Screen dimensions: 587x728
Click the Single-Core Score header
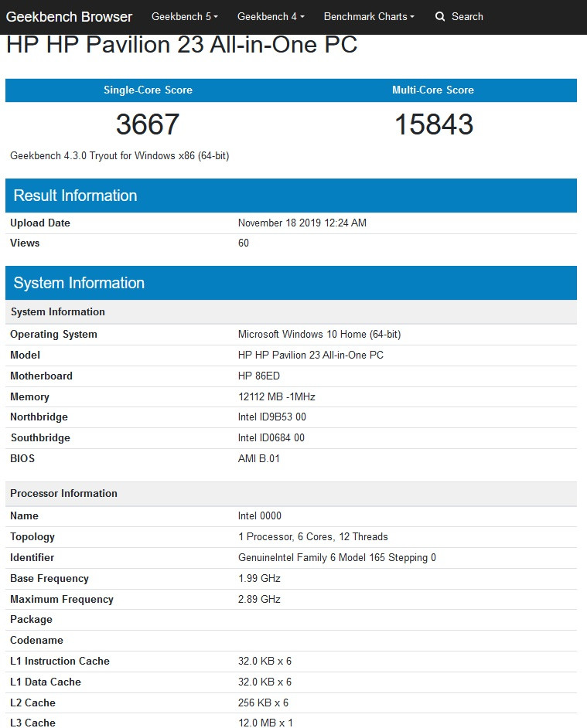(148, 90)
